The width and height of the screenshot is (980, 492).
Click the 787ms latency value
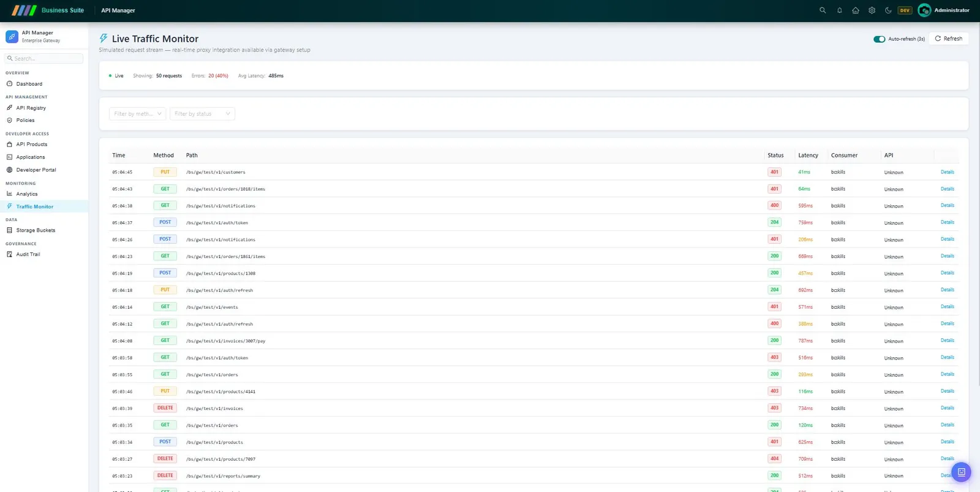805,341
